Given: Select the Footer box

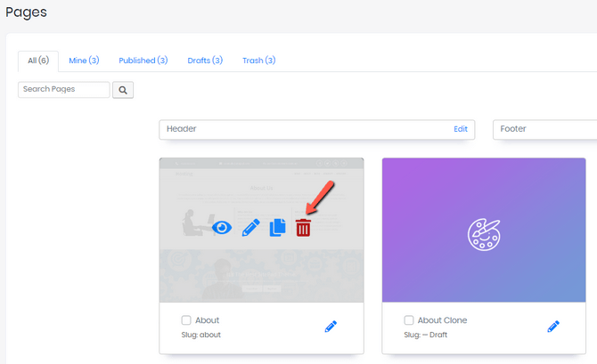Looking at the screenshot, I should tap(544, 129).
